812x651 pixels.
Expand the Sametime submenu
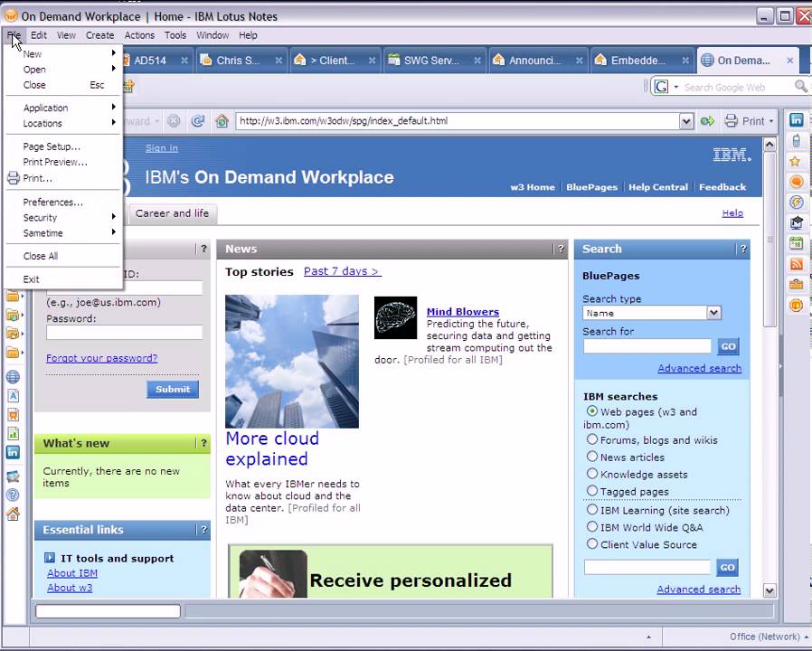62,233
